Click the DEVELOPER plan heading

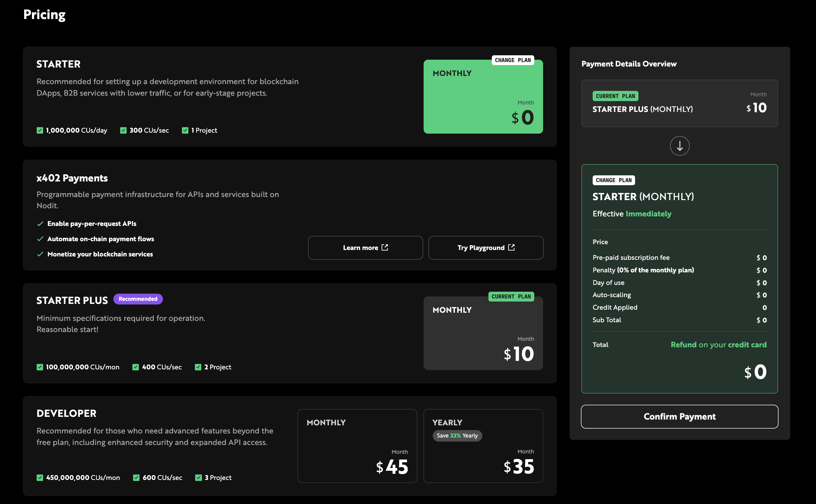67,413
